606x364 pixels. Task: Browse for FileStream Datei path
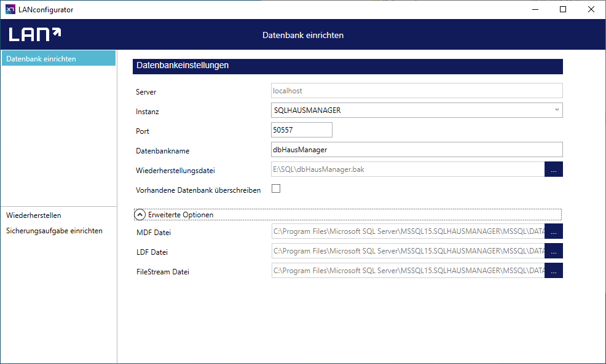pyautogui.click(x=553, y=271)
